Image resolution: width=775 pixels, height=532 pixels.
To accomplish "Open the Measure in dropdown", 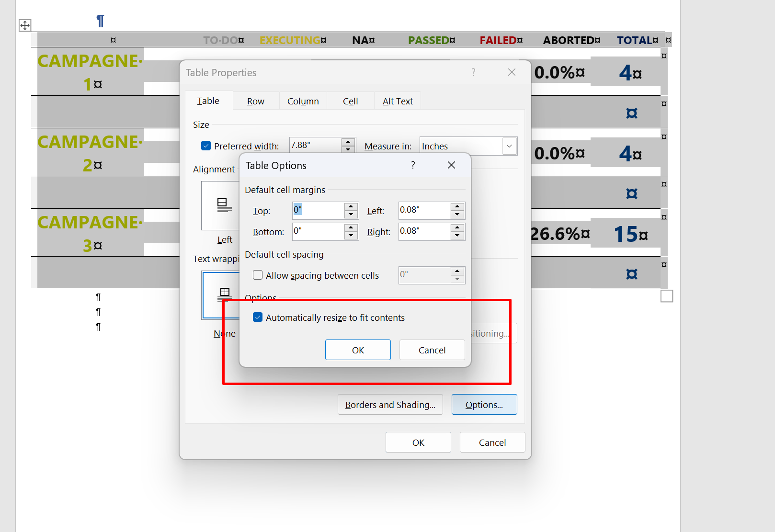I will tap(509, 146).
